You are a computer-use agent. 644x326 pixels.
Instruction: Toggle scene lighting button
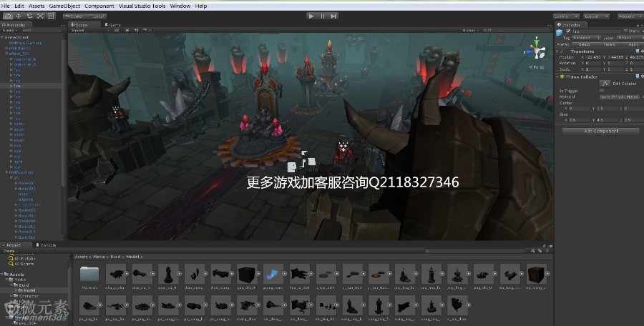(127, 30)
